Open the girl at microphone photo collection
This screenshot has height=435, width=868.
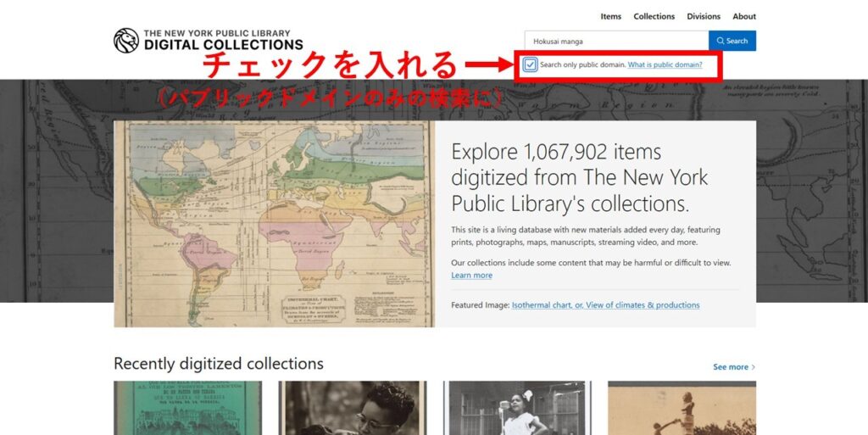517,408
